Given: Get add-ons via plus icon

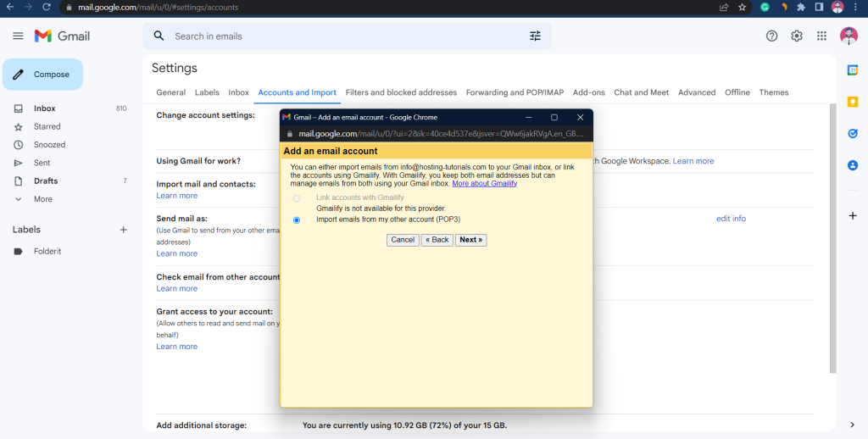Looking at the screenshot, I should point(853,215).
